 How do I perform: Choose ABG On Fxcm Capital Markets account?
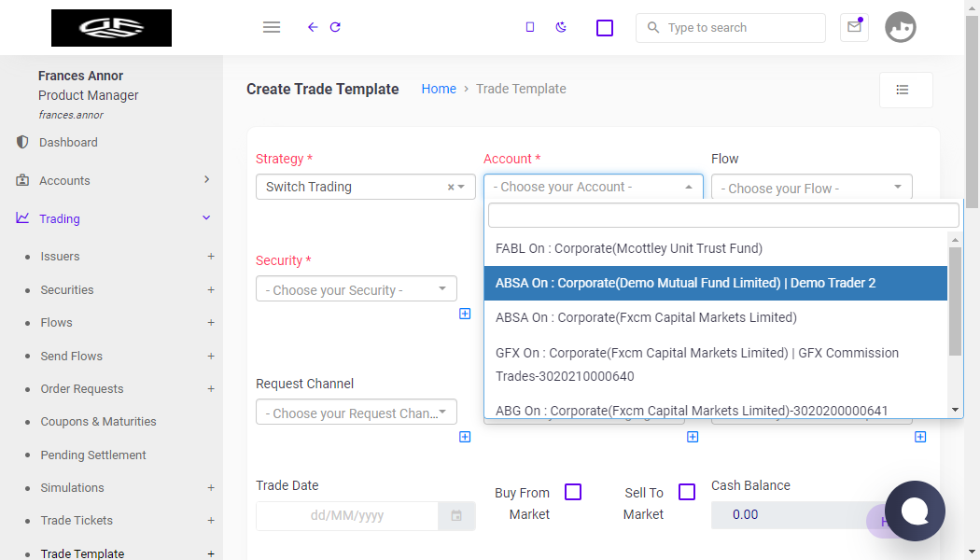pyautogui.click(x=716, y=409)
